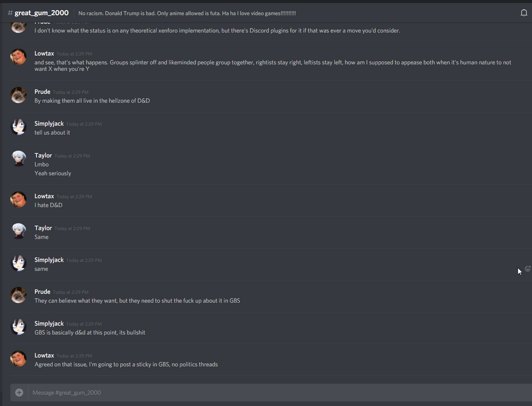Open Lowtax's avatar on the rightists message

coord(18,57)
